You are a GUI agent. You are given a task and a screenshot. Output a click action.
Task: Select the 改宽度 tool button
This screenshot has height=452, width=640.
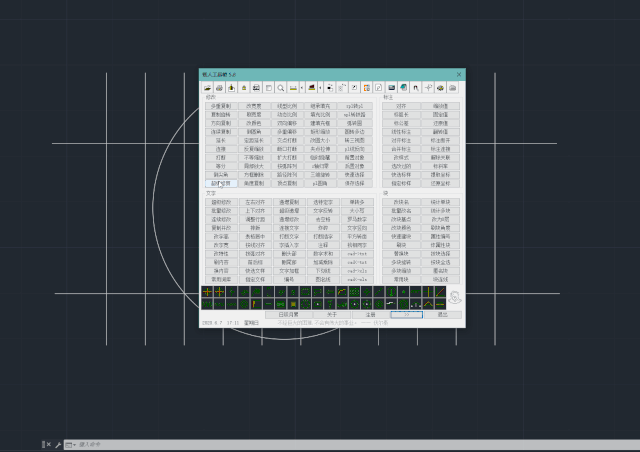pyautogui.click(x=254, y=105)
